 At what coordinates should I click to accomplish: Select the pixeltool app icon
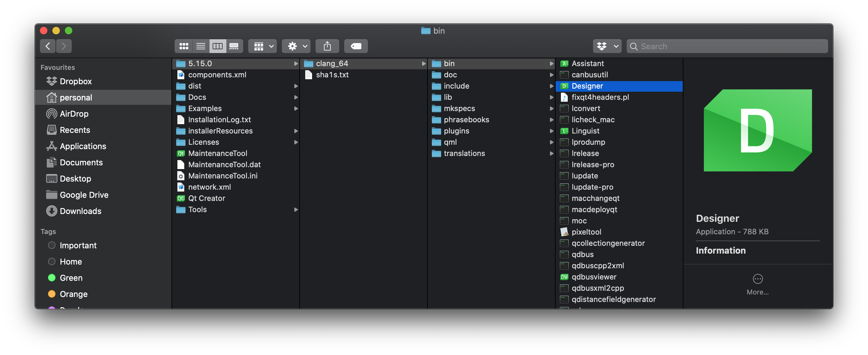click(x=564, y=232)
